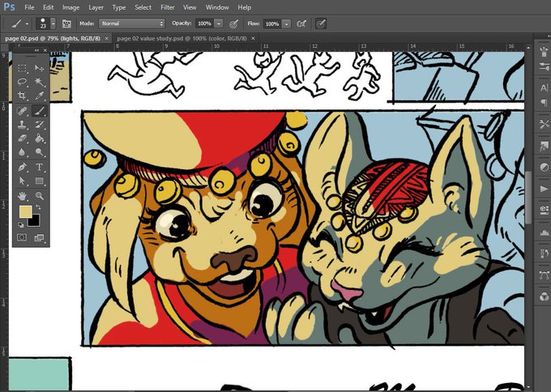This screenshot has height=392, width=551.
Task: Select the Hand tool
Action: pos(22,196)
